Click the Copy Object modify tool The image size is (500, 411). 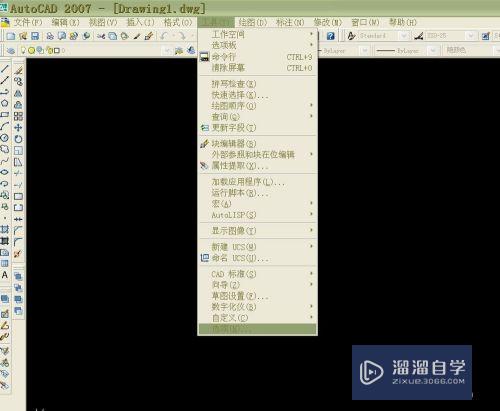click(x=18, y=81)
